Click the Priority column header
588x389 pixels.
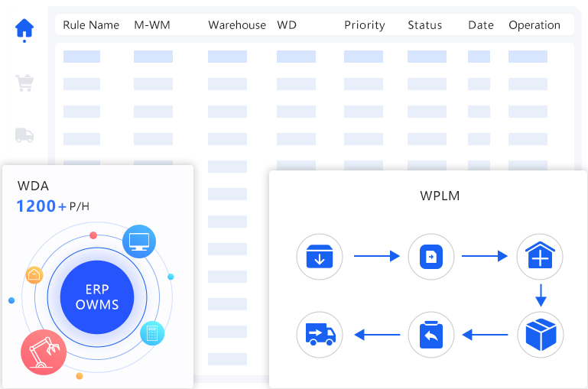pos(364,25)
